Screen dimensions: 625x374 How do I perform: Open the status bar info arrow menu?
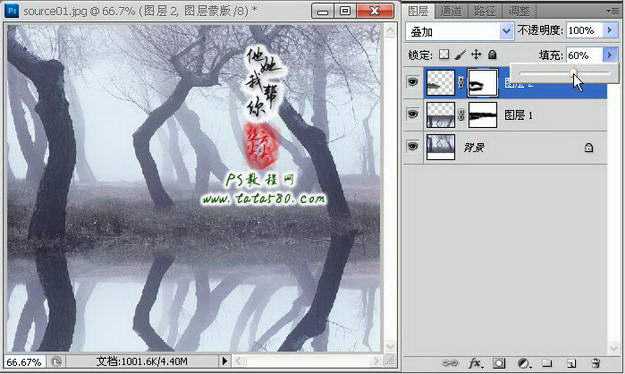(x=224, y=361)
